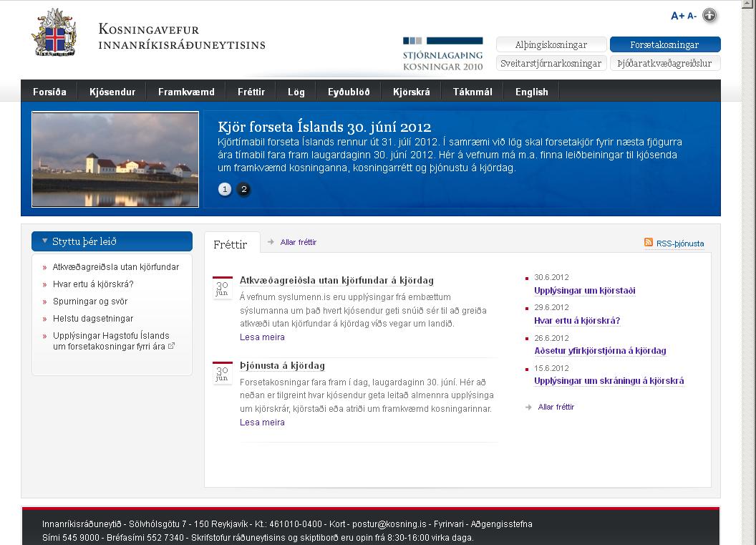756x545 pixels.
Task: Switch the site to English
Action: 531,92
